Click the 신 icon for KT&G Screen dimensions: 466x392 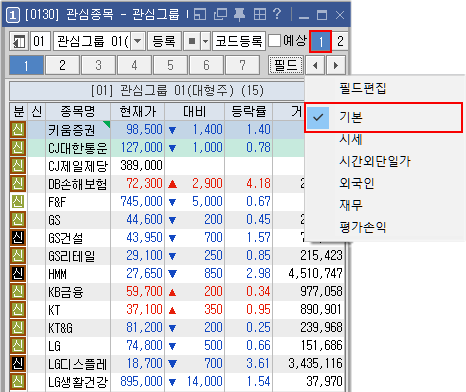18,327
